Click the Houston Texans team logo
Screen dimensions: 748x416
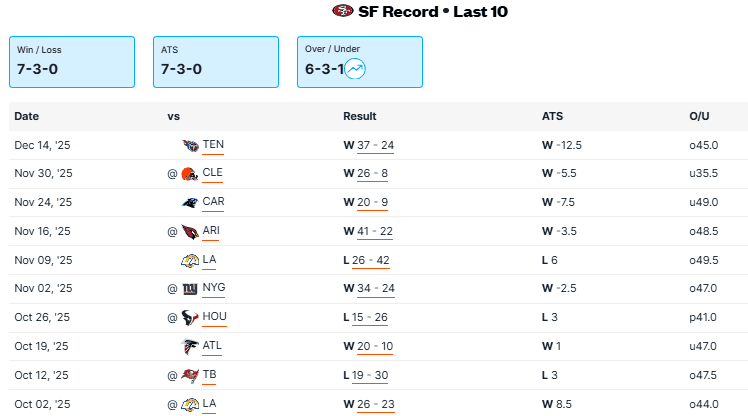190,318
